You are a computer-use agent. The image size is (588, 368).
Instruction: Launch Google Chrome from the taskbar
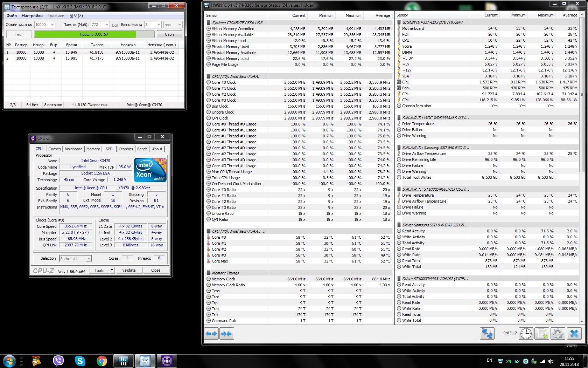pyautogui.click(x=102, y=361)
